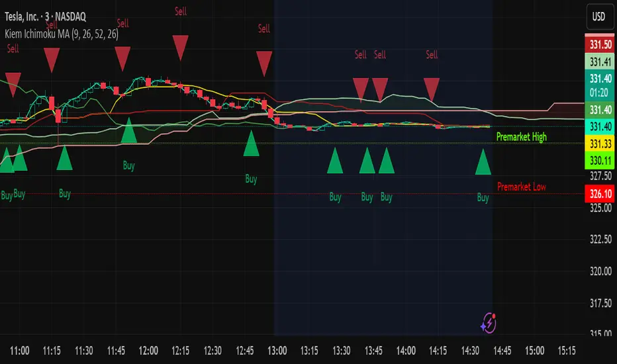Click the 12:30 time axis label
617x364 pixels.
coord(213,350)
